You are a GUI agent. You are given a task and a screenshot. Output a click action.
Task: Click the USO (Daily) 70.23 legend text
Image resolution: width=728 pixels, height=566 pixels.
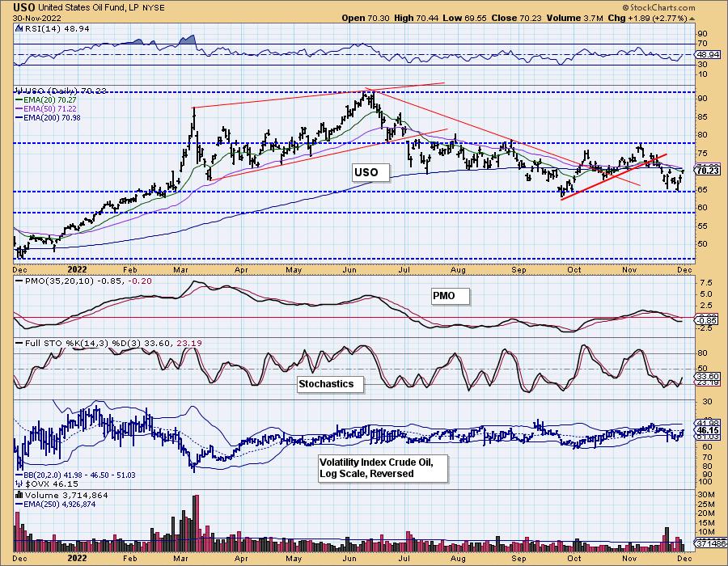click(x=66, y=91)
